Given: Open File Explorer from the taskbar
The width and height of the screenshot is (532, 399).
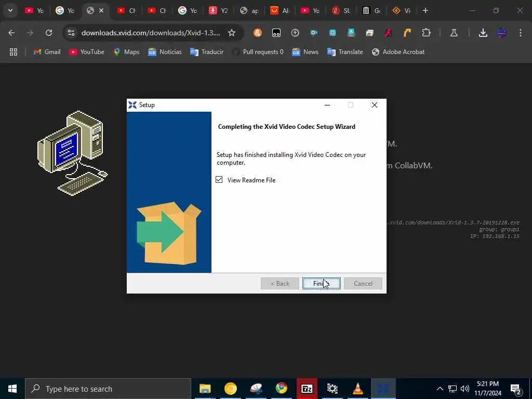Looking at the screenshot, I should [205, 389].
